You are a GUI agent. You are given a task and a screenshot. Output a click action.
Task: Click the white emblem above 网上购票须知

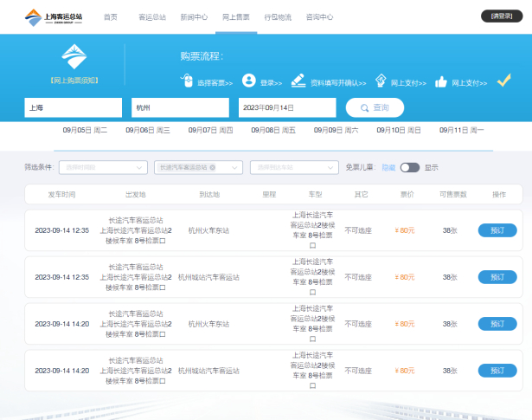[74, 56]
